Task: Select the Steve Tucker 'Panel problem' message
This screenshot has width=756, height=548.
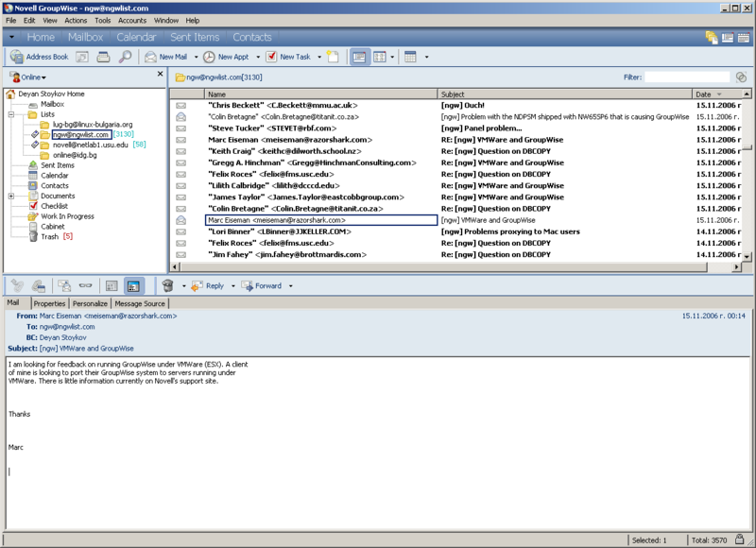Action: pyautogui.click(x=455, y=128)
